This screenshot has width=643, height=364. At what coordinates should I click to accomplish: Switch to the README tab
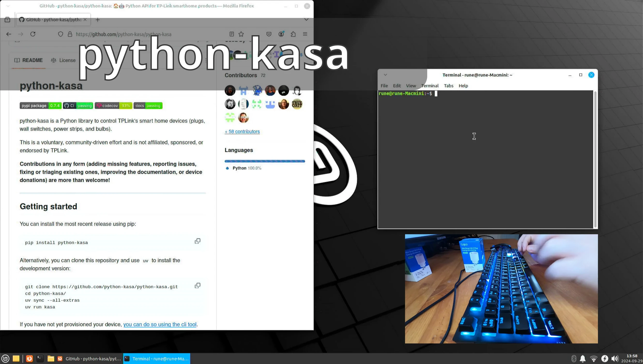point(29,60)
